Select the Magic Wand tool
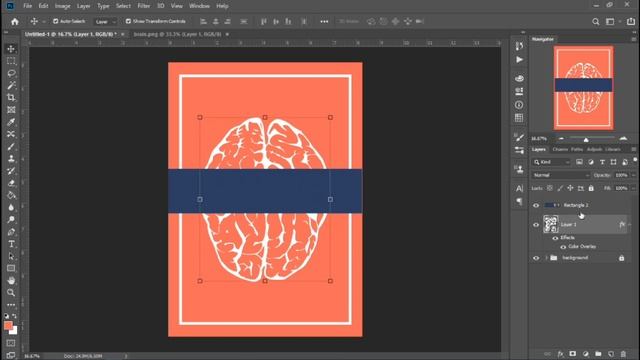This screenshot has width=640, height=360. (x=11, y=85)
